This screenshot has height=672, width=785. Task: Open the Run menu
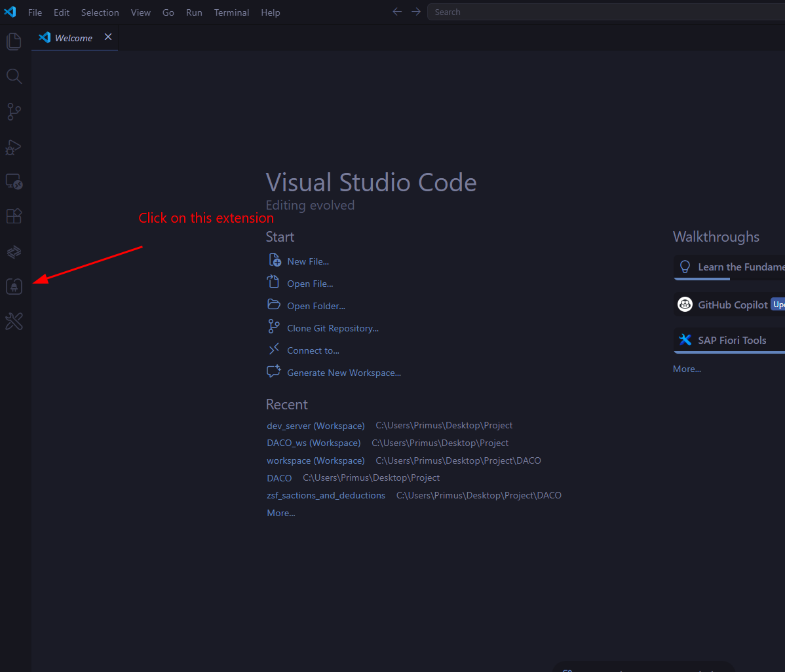click(194, 12)
